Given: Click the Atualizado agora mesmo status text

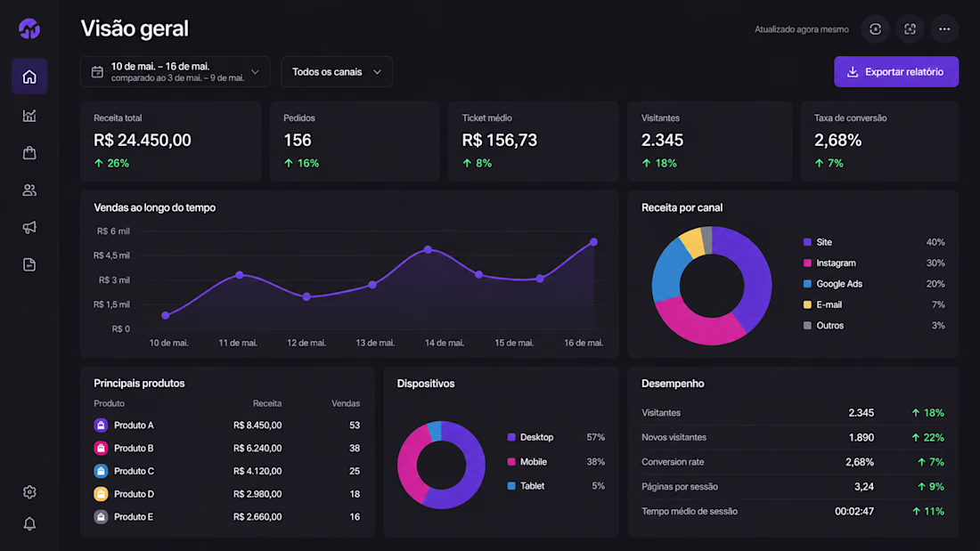Looking at the screenshot, I should pos(801,29).
